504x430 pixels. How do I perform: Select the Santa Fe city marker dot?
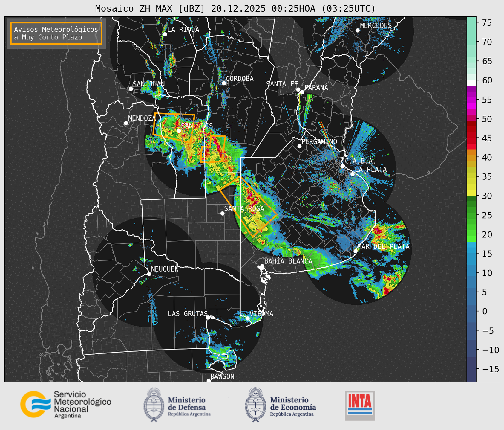tap(298, 89)
